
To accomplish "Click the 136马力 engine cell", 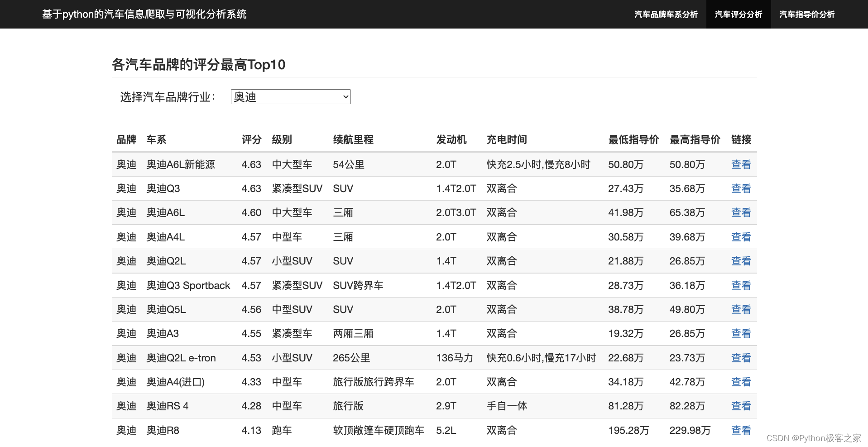I will point(455,358).
